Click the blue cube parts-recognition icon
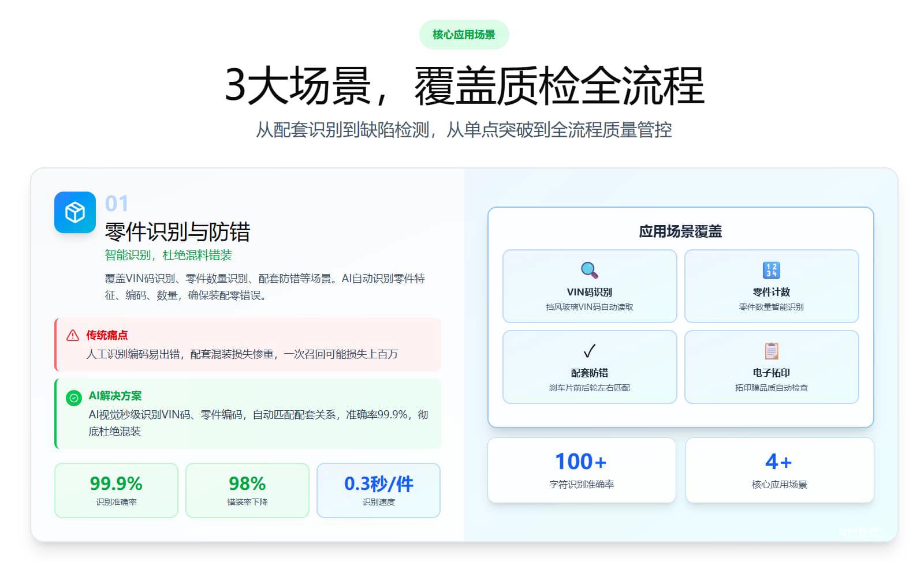Screen dimensions: 924x562 (x=75, y=212)
